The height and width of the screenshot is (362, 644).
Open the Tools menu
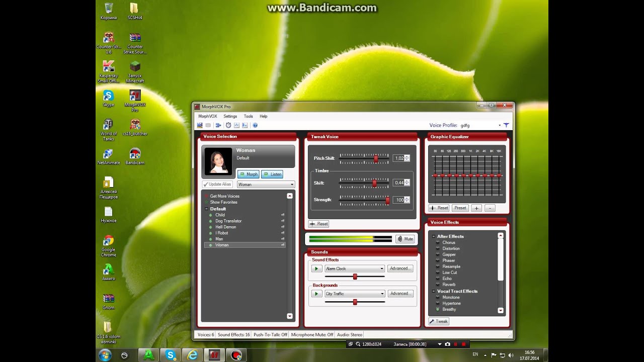coord(248,116)
